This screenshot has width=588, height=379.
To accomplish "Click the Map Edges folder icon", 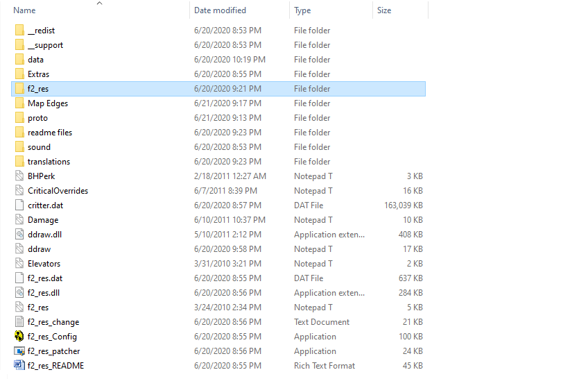I will click(19, 103).
